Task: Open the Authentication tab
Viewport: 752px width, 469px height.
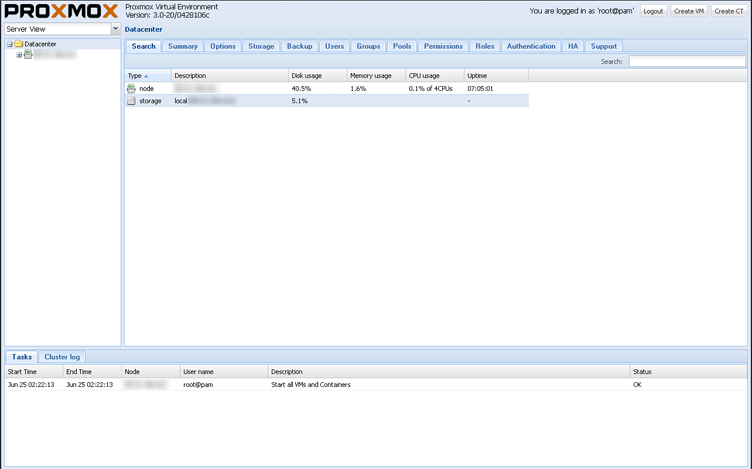Action: click(x=531, y=46)
